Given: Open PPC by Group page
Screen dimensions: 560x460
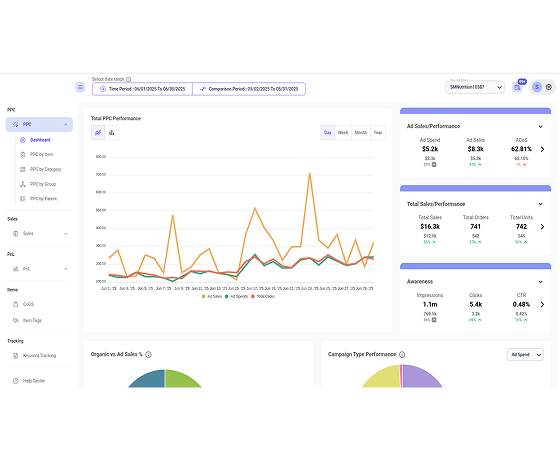Looking at the screenshot, I should coord(43,184).
